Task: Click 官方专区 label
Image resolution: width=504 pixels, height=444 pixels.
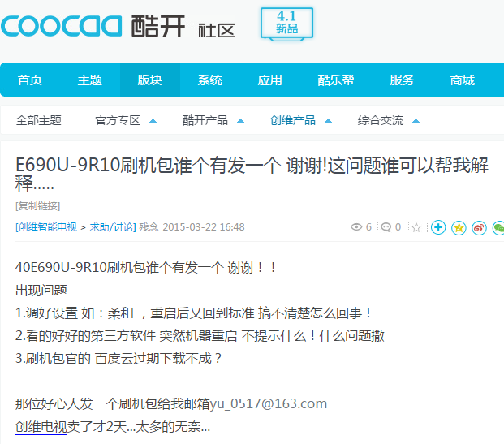Action: click(118, 121)
